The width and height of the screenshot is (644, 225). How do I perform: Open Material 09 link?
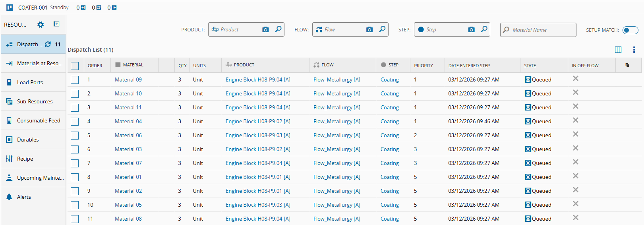tap(128, 80)
